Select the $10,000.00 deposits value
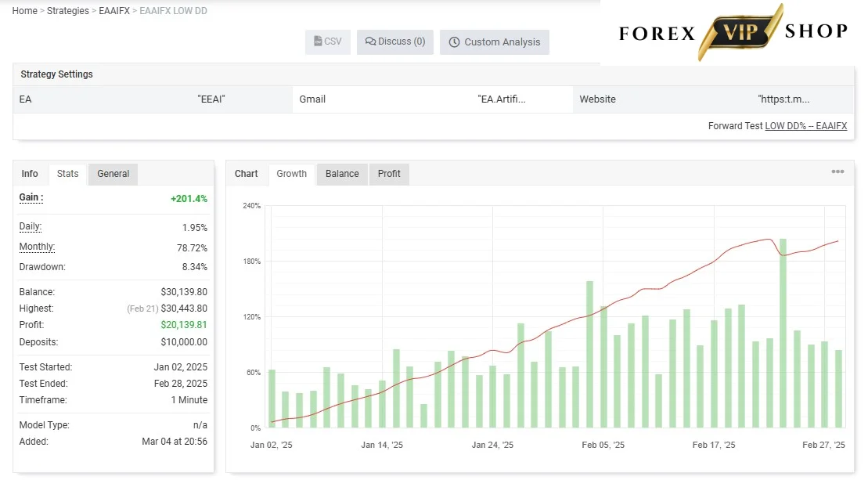This screenshot has height=480, width=868. click(185, 342)
